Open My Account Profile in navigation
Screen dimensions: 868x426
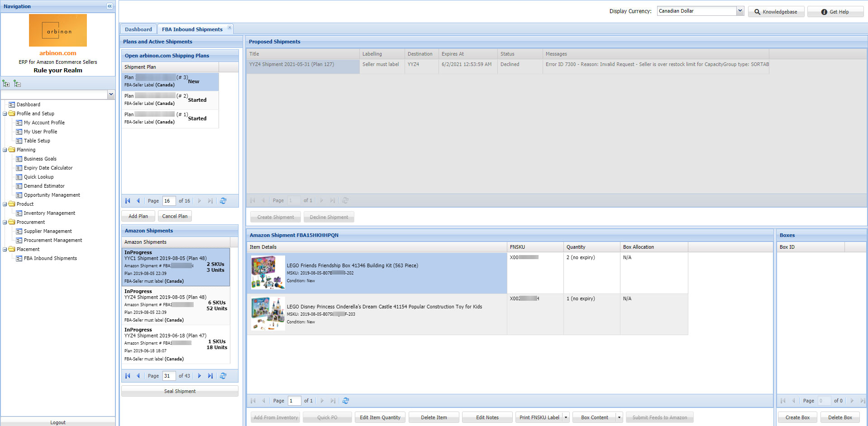tap(44, 123)
